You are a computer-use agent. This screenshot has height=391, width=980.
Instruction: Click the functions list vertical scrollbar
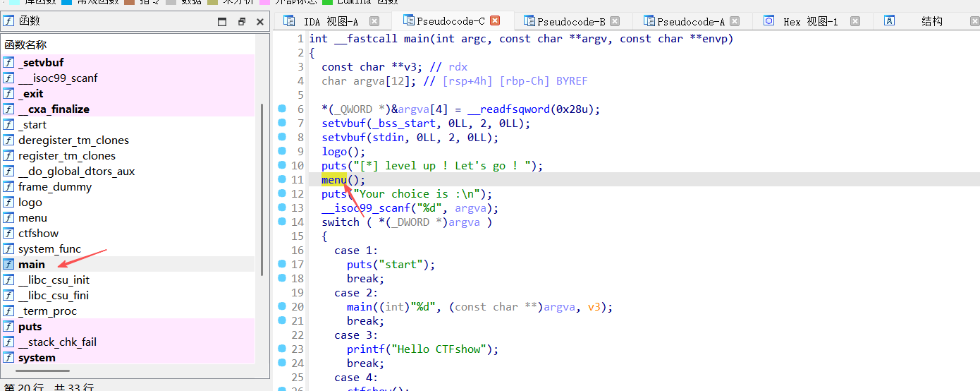point(262,191)
